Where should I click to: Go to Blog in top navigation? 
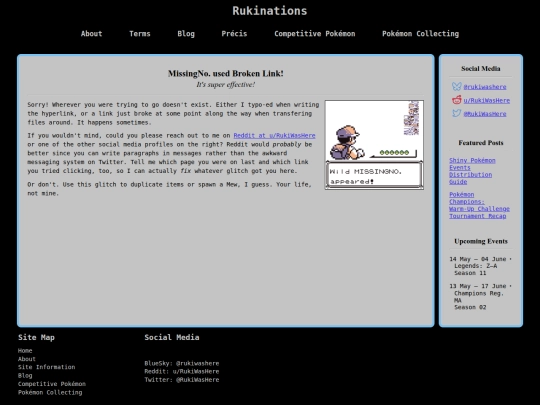(x=186, y=34)
